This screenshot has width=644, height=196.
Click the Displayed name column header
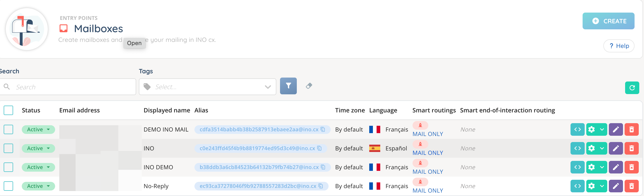pos(167,110)
